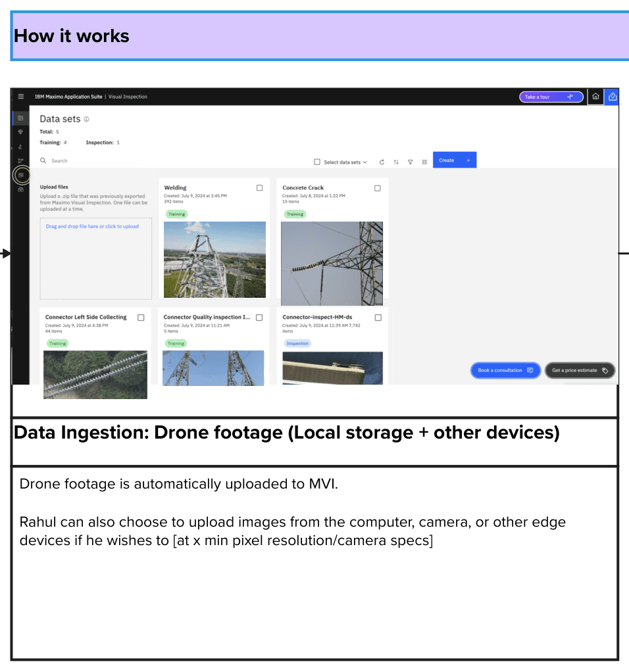Click Book a consultation button
Viewport: 629px width, 672px height.
tap(505, 370)
